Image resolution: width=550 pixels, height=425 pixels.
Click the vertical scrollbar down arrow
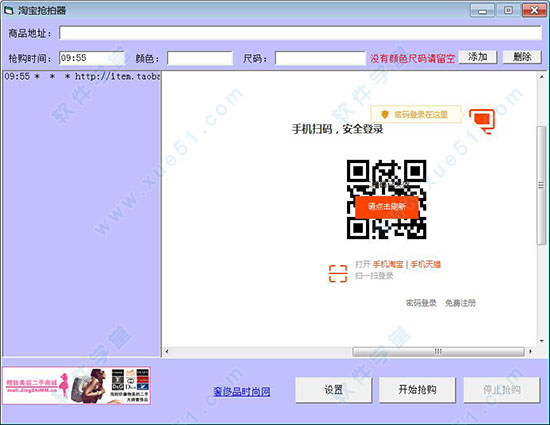click(542, 341)
